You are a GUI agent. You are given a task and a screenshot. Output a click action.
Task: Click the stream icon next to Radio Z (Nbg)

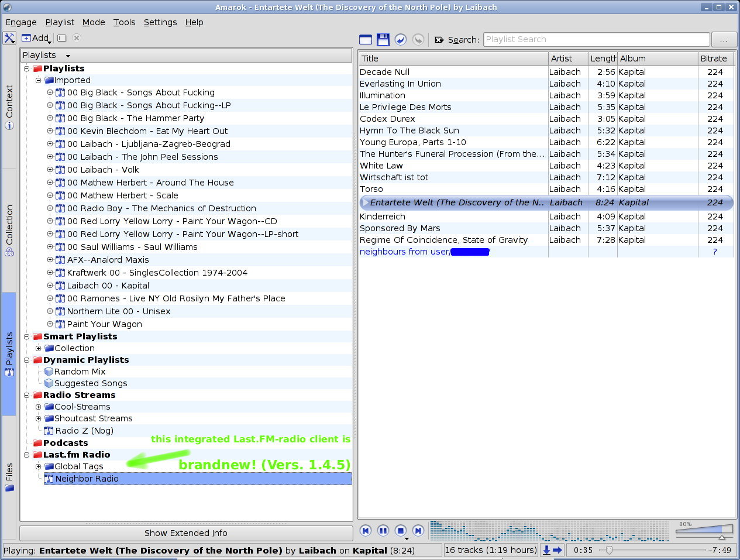coord(49,431)
